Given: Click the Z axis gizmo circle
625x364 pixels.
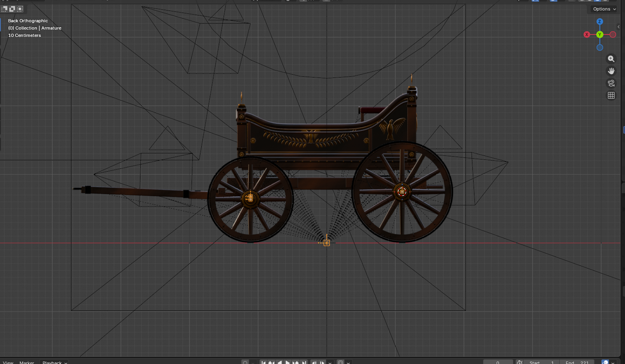Looking at the screenshot, I should point(600,22).
